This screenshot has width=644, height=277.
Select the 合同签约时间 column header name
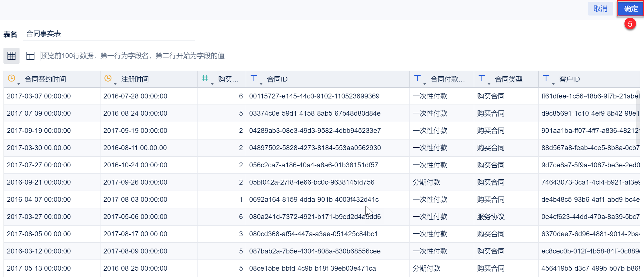click(x=45, y=79)
